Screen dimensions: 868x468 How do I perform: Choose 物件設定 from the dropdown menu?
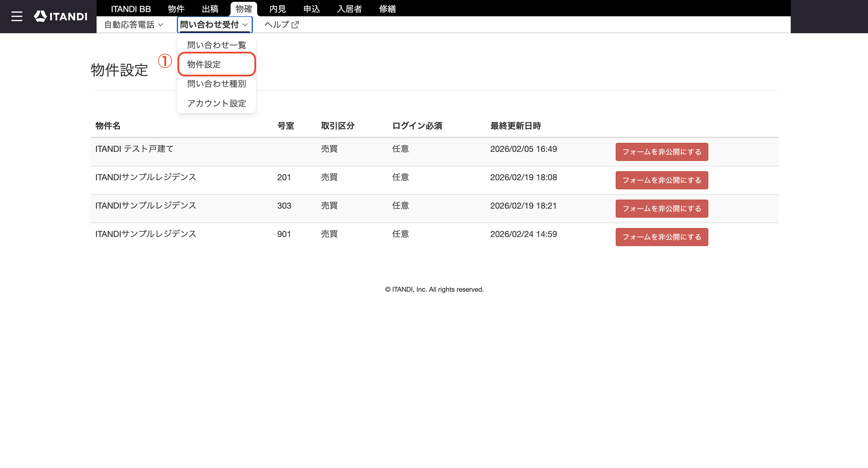point(217,64)
